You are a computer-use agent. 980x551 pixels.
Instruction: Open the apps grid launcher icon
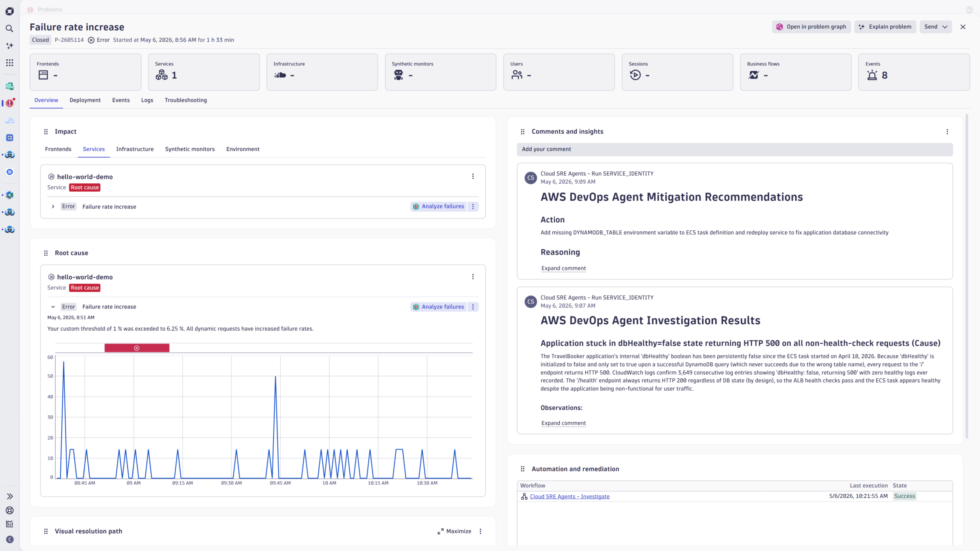[x=10, y=63]
